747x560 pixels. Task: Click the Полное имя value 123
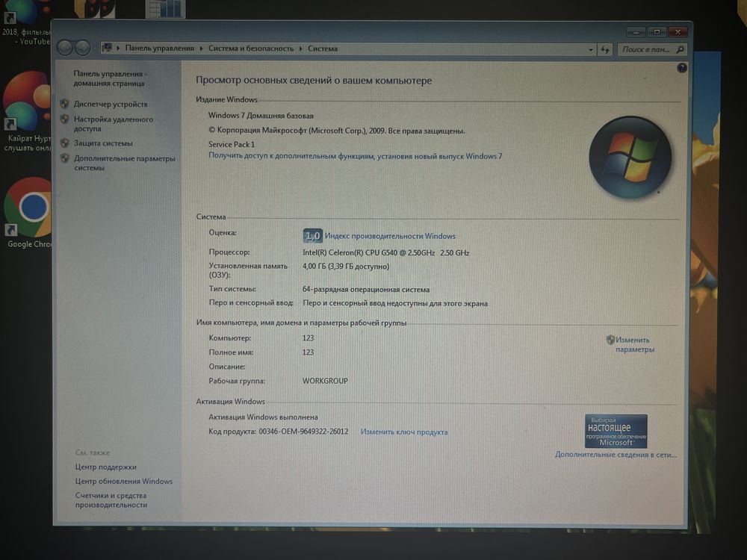(309, 352)
